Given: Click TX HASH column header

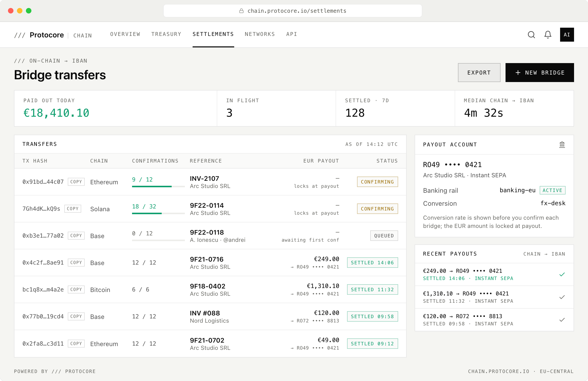Looking at the screenshot, I should (35, 161).
